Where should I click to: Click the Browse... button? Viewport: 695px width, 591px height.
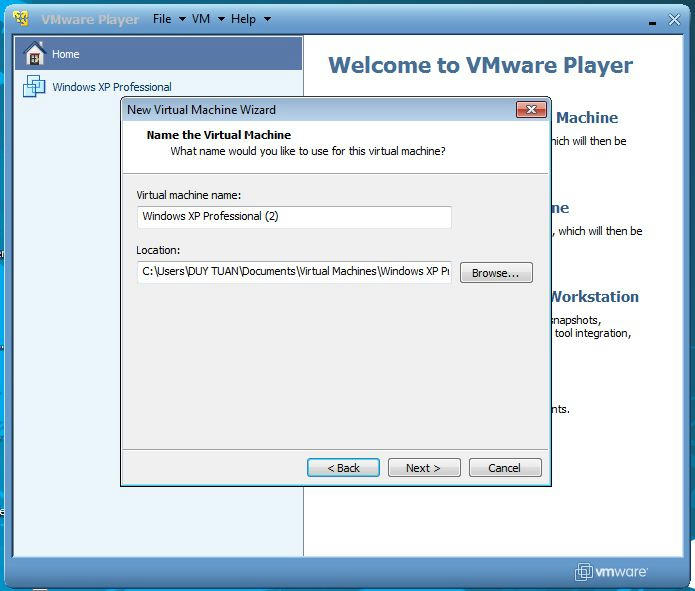[496, 273]
